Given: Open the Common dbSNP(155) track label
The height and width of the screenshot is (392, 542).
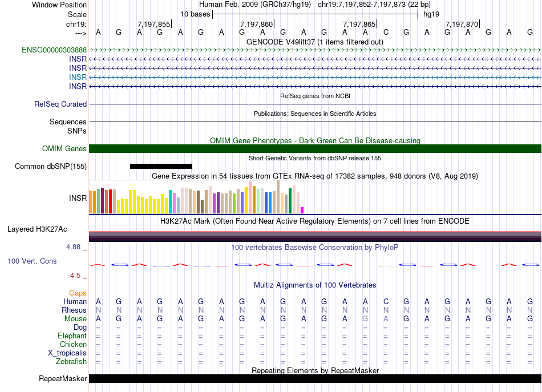Looking at the screenshot, I should (x=51, y=167).
